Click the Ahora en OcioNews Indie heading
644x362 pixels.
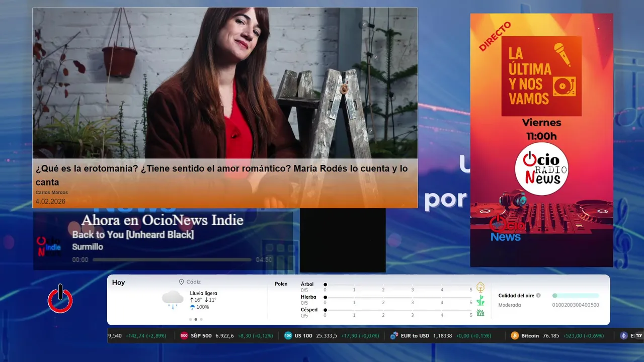[x=162, y=220]
